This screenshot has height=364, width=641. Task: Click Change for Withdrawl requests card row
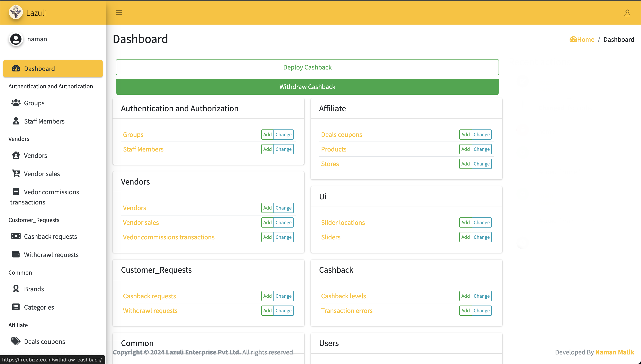[283, 310]
